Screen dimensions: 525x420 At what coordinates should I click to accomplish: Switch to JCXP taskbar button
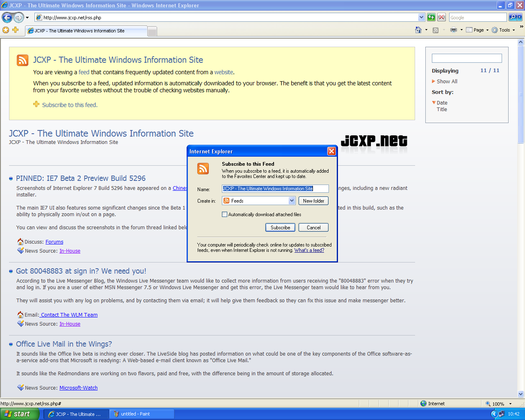coord(76,414)
